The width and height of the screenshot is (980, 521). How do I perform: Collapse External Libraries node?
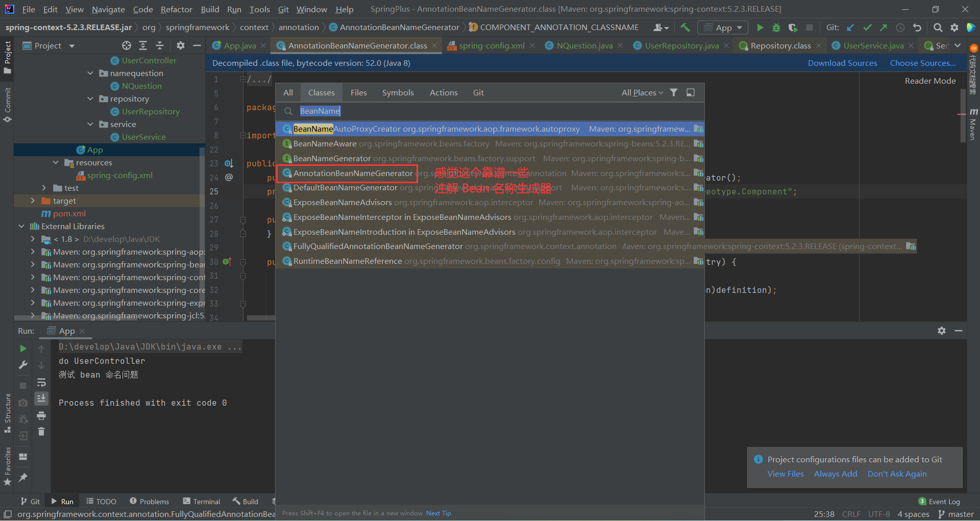(21, 226)
